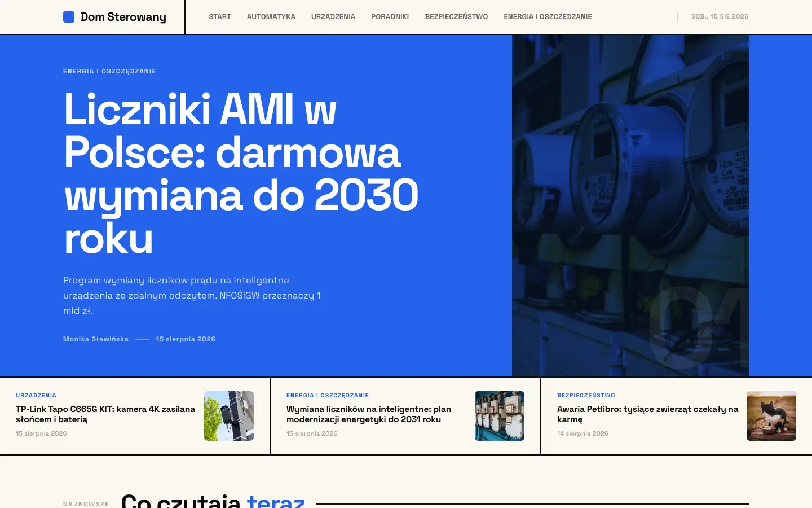812x508 pixels.
Task: Click the hero date 15 sierpnia 2026
Action: point(186,339)
